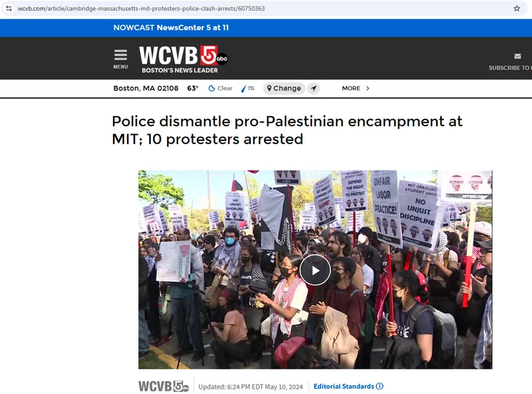Click the WCVB 5 logo in the header
532x394 pixels.
[184, 59]
